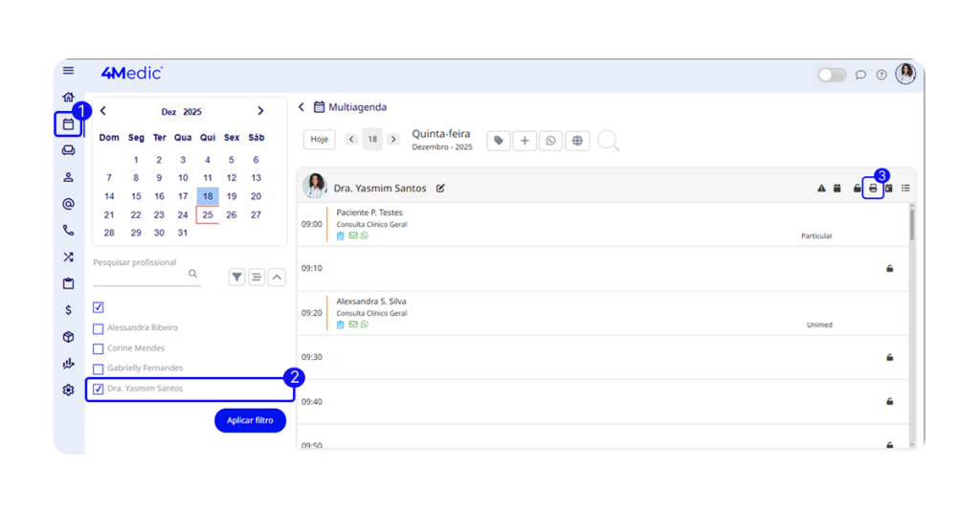Click the WhatsApp button in agenda toolbar

(550, 141)
